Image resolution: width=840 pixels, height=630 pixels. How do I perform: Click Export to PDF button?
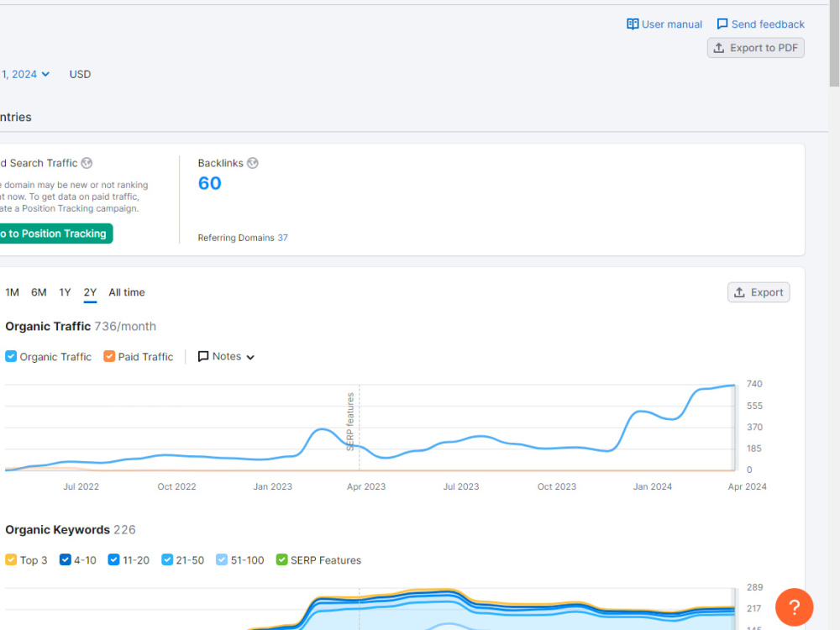pos(756,48)
